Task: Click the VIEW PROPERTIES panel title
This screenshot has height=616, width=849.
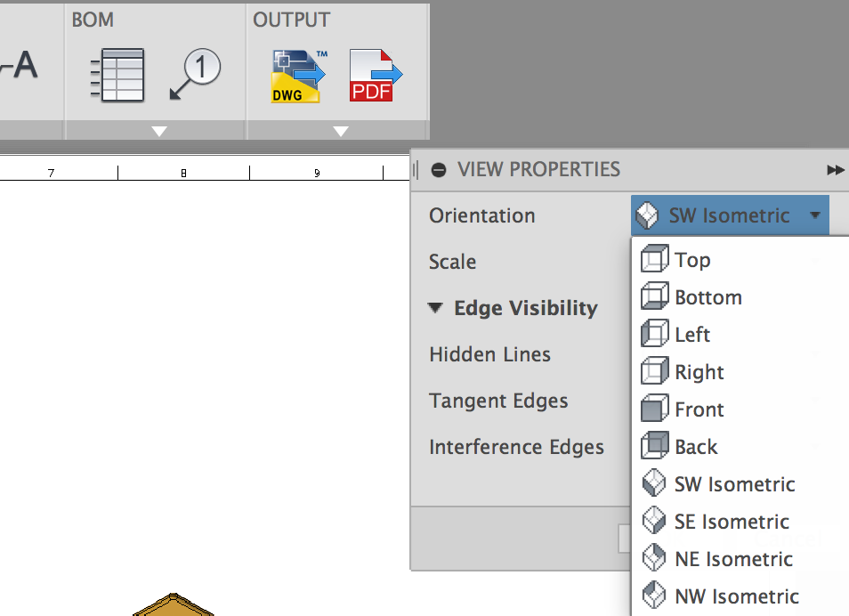Action: [538, 169]
